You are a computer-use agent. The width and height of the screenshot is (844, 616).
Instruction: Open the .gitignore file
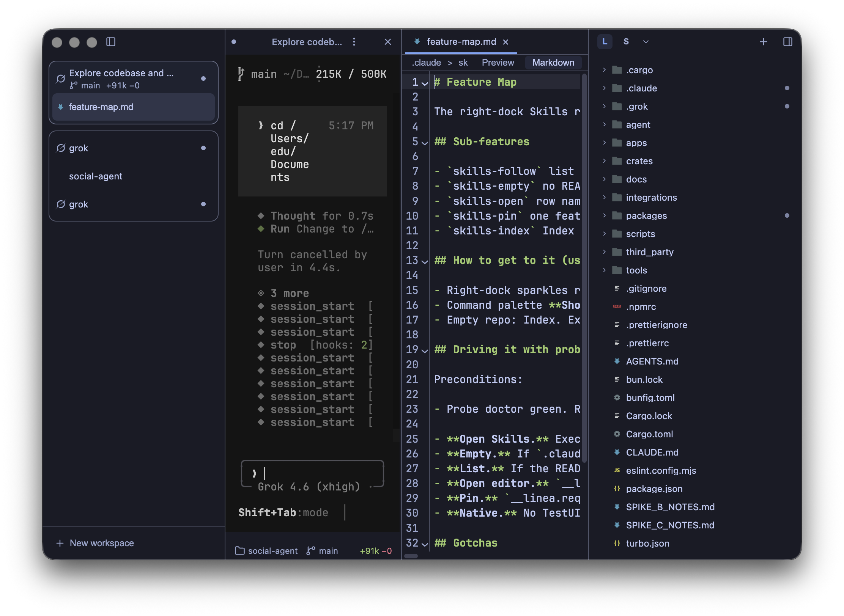tap(695, 289)
